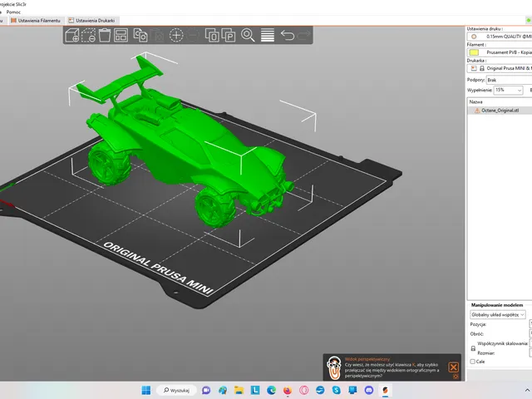This screenshot has height=399, width=532.
Task: Click the paperclip mascot hint icon
Action: pos(334,367)
